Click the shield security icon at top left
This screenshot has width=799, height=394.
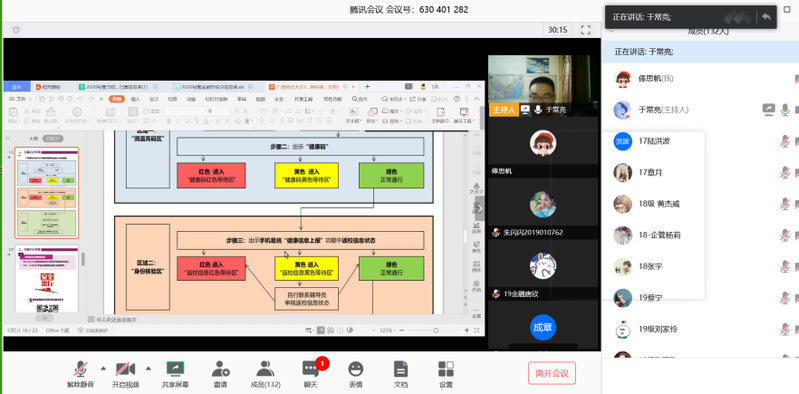pos(16,30)
